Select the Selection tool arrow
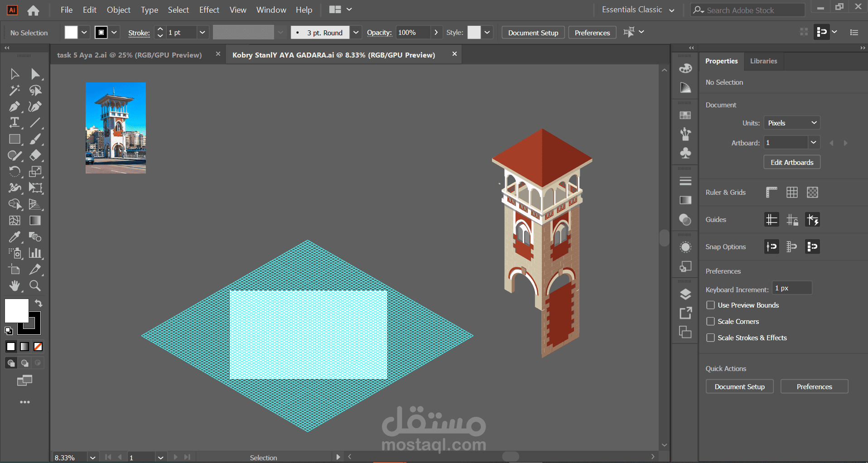The width and height of the screenshot is (868, 463). click(x=14, y=74)
